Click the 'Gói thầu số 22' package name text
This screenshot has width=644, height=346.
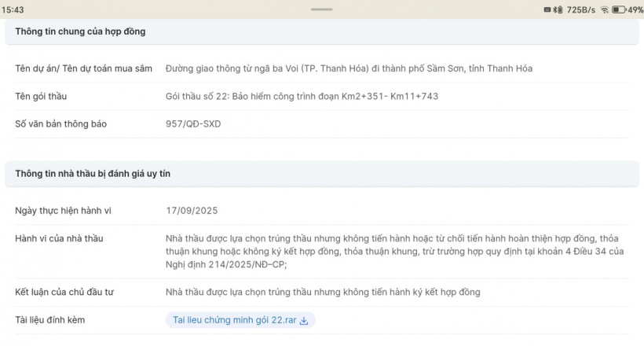pyautogui.click(x=302, y=96)
